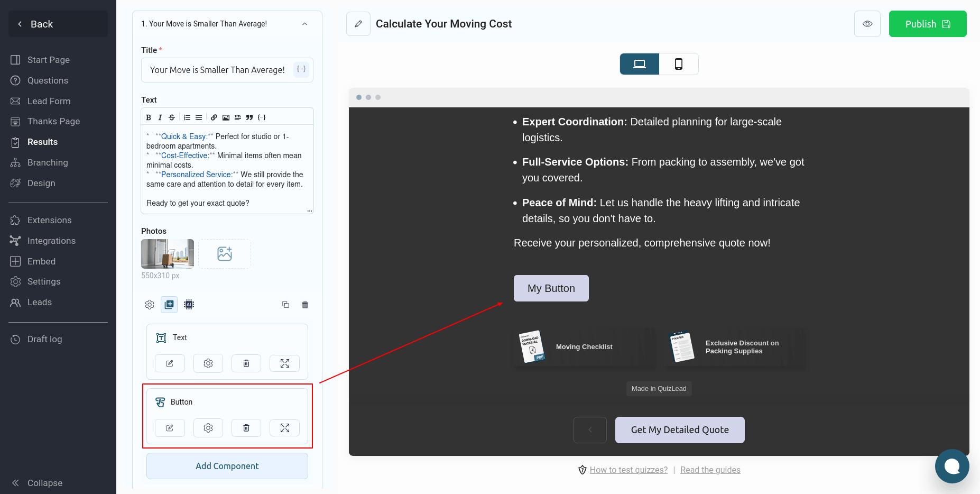Open the 'Read the guides' link
Viewport: 980px width, 494px height.
pyautogui.click(x=710, y=470)
